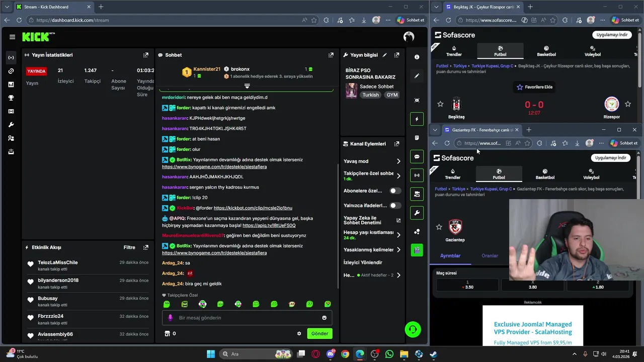Open tab search dropdown in Gaziantep window
Image resolution: width=644 pixels, height=362 pixels.
tap(435, 130)
